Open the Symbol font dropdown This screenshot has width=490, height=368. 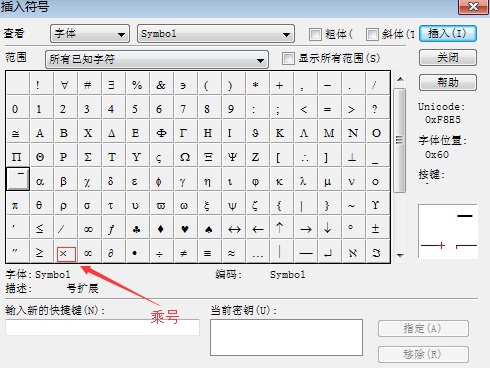[216, 34]
